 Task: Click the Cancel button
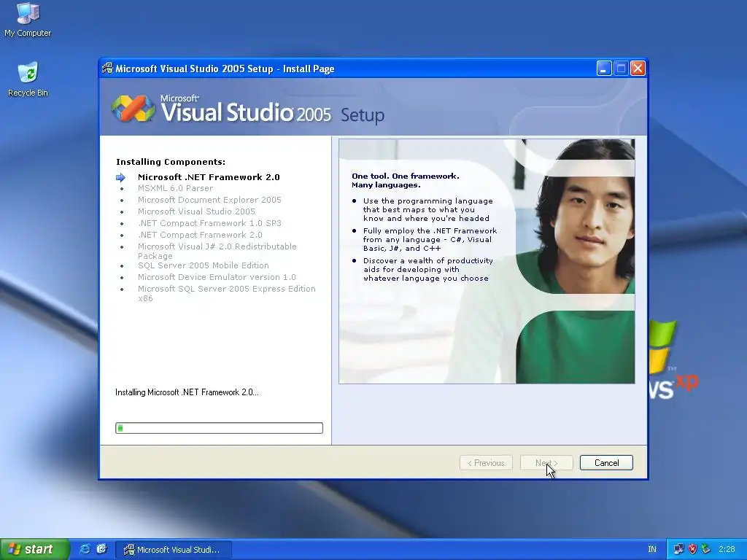[606, 463]
